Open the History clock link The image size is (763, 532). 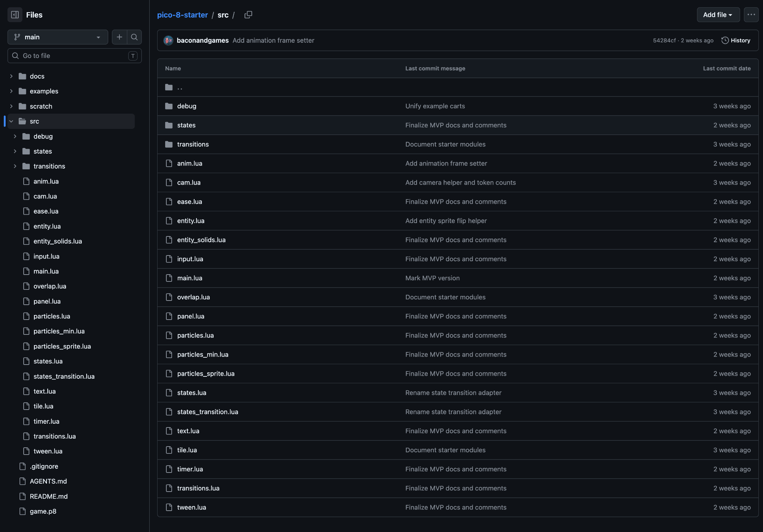[736, 40]
